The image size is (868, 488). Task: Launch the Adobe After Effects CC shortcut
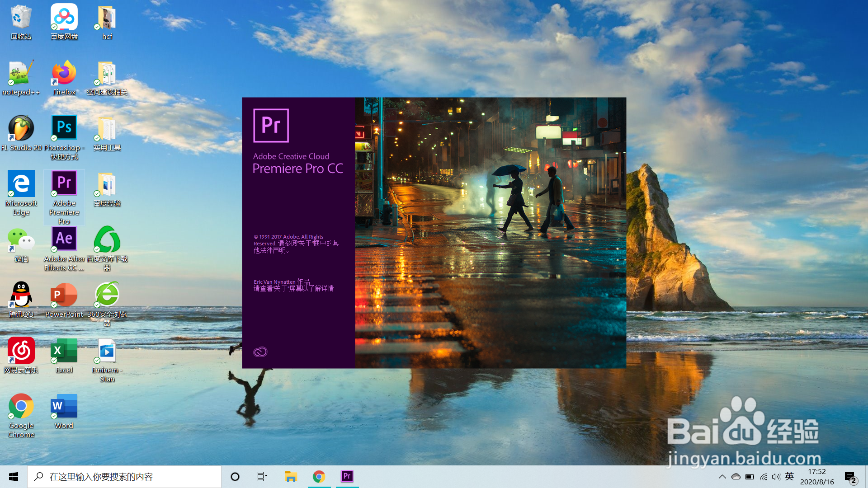[x=64, y=249]
